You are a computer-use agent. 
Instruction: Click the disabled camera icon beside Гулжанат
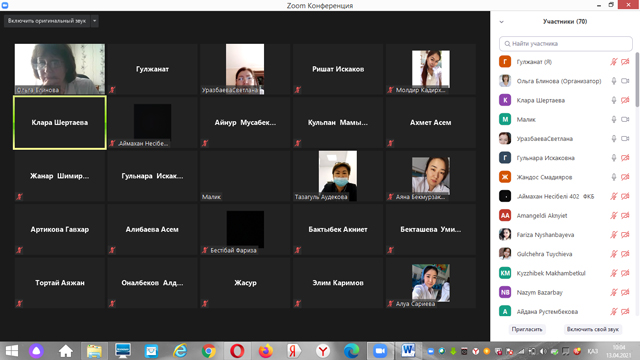[625, 62]
